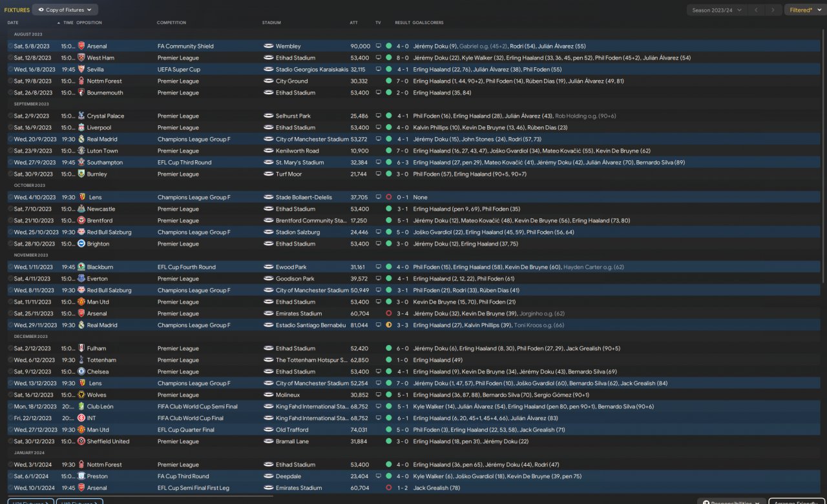Open the Copy of Fixtures view dropdown

pos(65,10)
